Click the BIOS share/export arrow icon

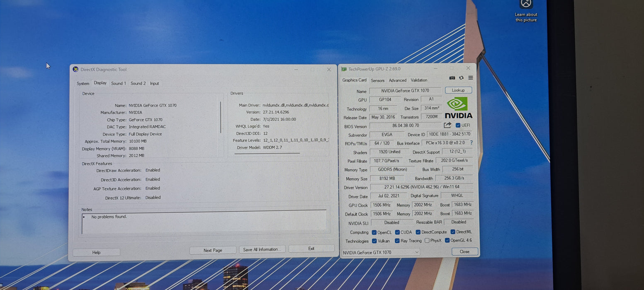tap(447, 125)
